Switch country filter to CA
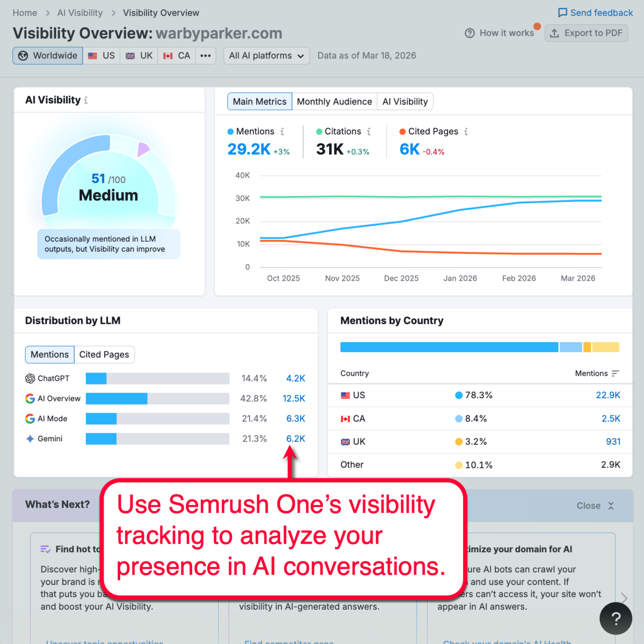644x644 pixels. (x=176, y=55)
